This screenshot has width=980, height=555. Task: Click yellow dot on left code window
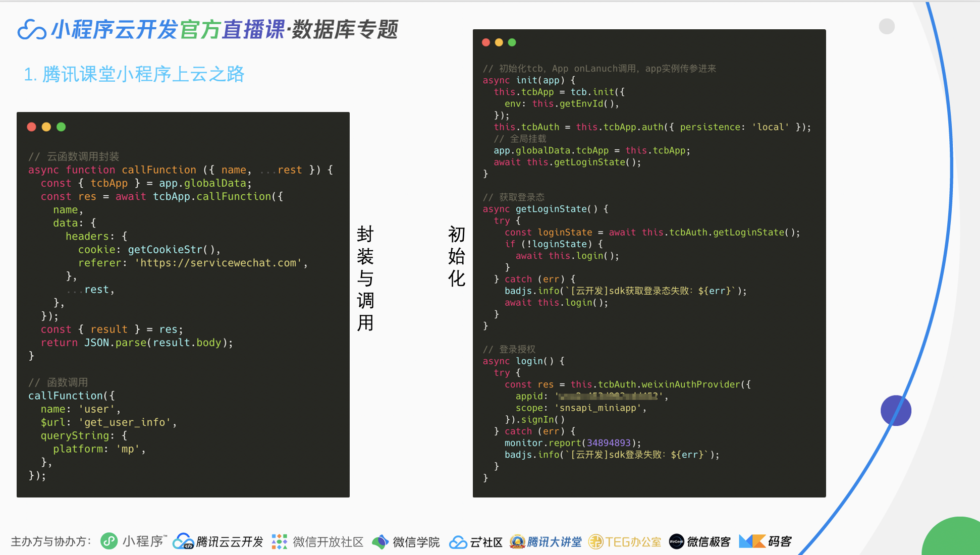coord(46,127)
